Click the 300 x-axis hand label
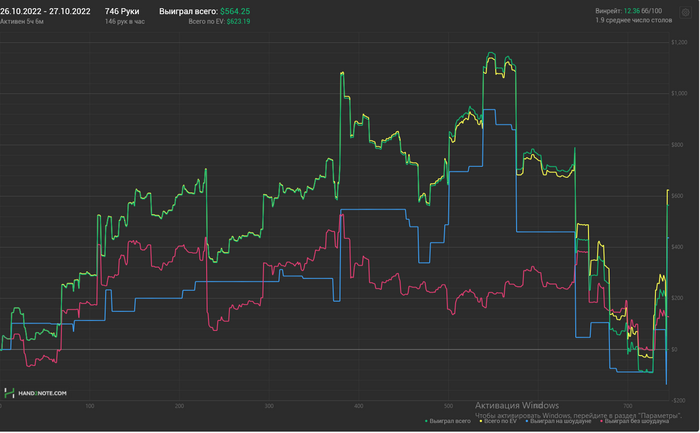The height and width of the screenshot is (433, 700). coord(269,406)
